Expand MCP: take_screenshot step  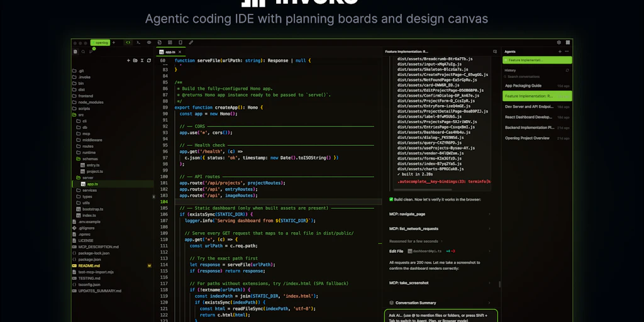(x=440, y=282)
